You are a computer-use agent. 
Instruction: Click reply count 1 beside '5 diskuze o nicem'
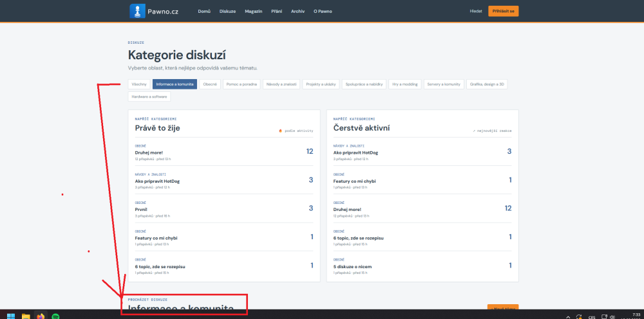click(x=510, y=265)
